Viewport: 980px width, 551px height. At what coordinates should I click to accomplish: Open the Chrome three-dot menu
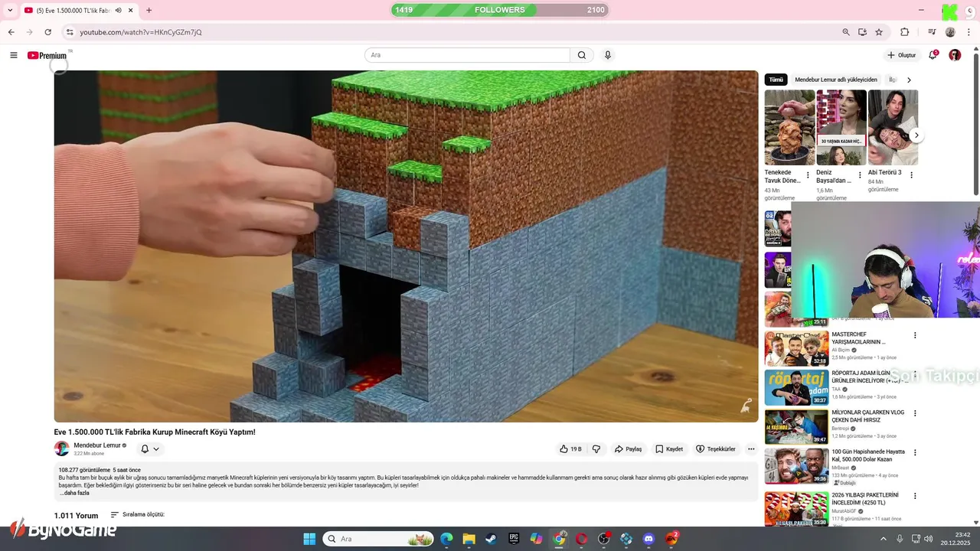969,32
